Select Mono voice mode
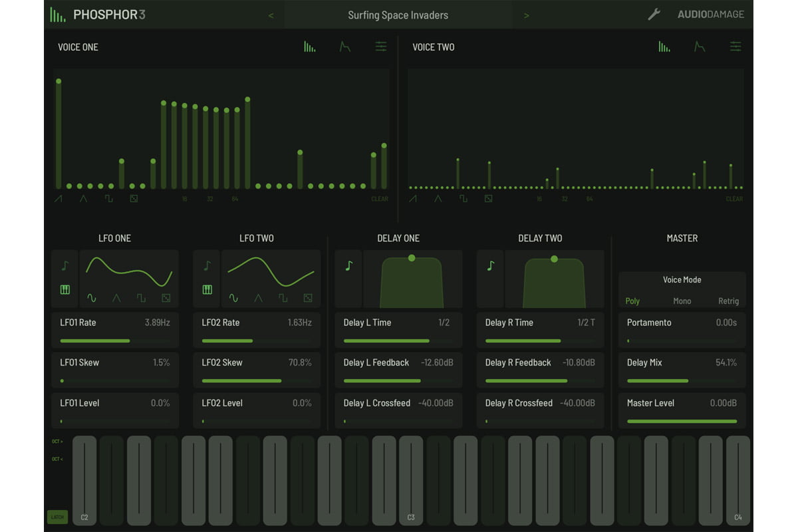The height and width of the screenshot is (532, 798). (x=682, y=301)
